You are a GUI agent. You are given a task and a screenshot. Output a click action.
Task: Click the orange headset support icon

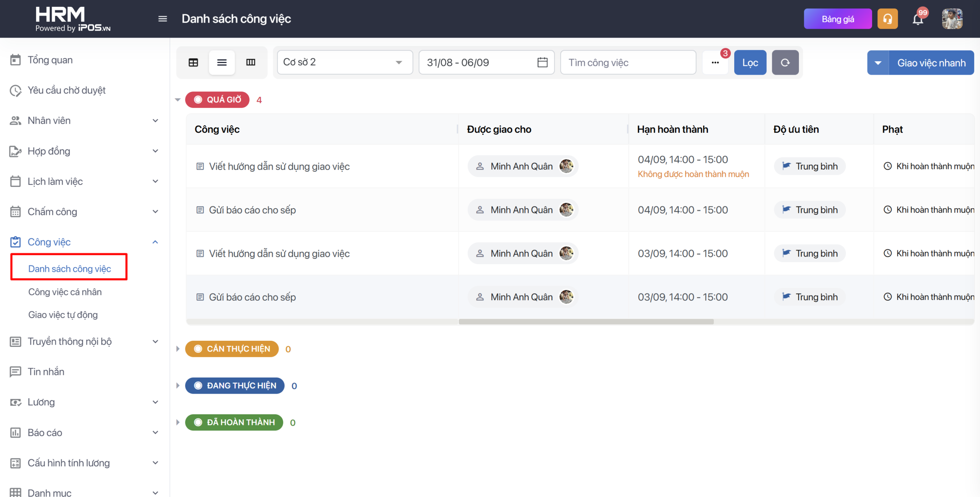pos(887,19)
